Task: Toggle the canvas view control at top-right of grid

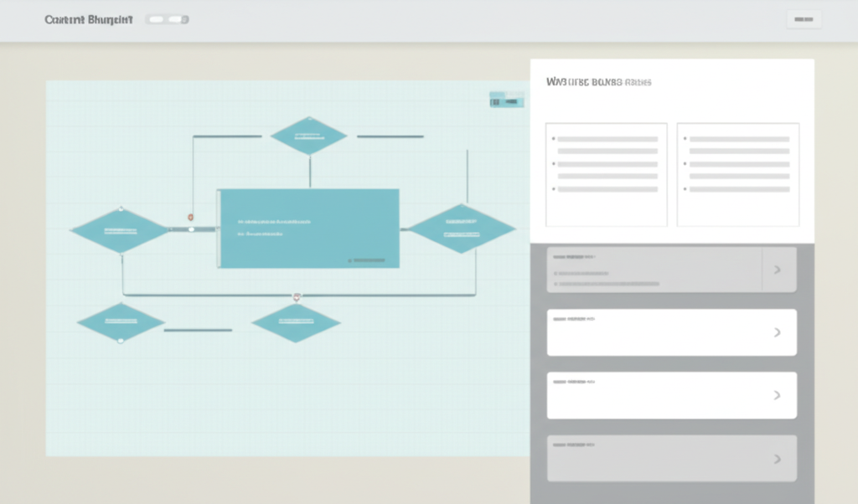Action: pos(506,100)
